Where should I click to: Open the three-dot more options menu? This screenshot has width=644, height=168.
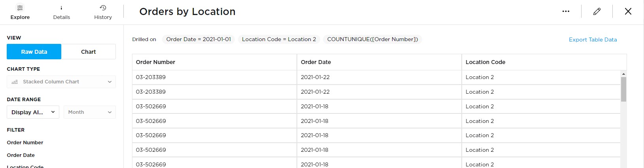pyautogui.click(x=566, y=11)
